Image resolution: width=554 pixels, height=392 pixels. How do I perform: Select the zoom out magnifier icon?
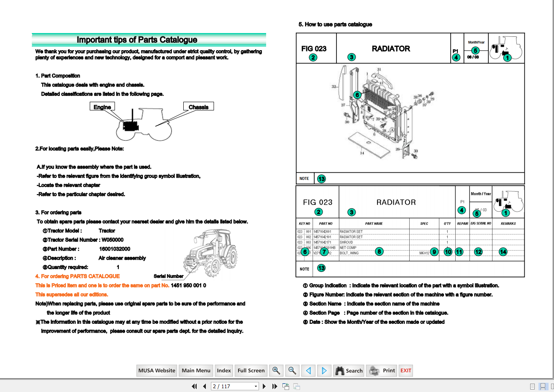(292, 371)
